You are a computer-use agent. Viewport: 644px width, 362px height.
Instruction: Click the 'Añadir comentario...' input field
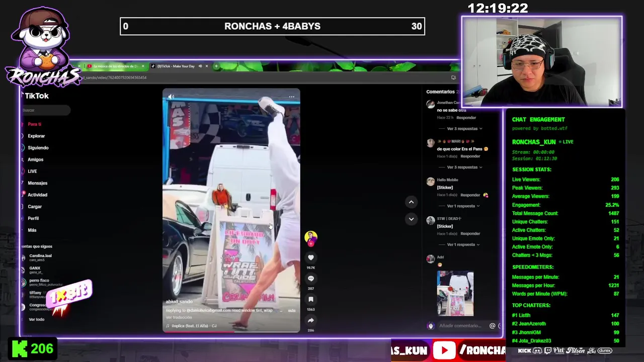coord(460,326)
